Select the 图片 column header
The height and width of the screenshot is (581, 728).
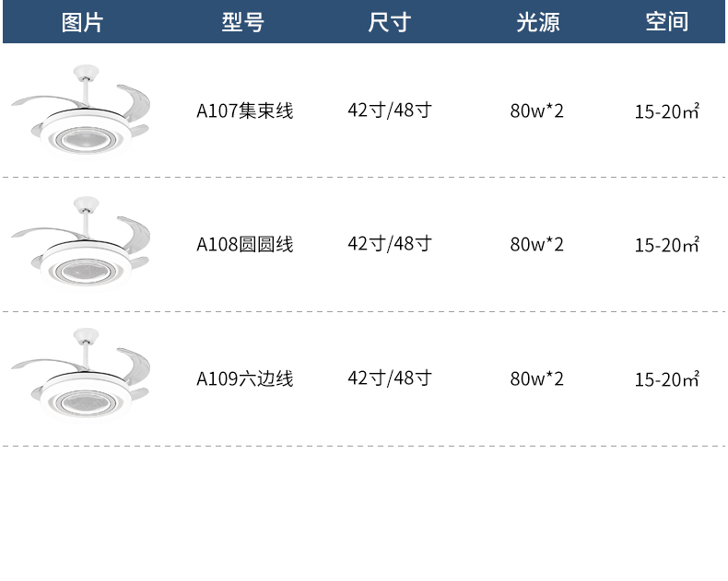82,22
